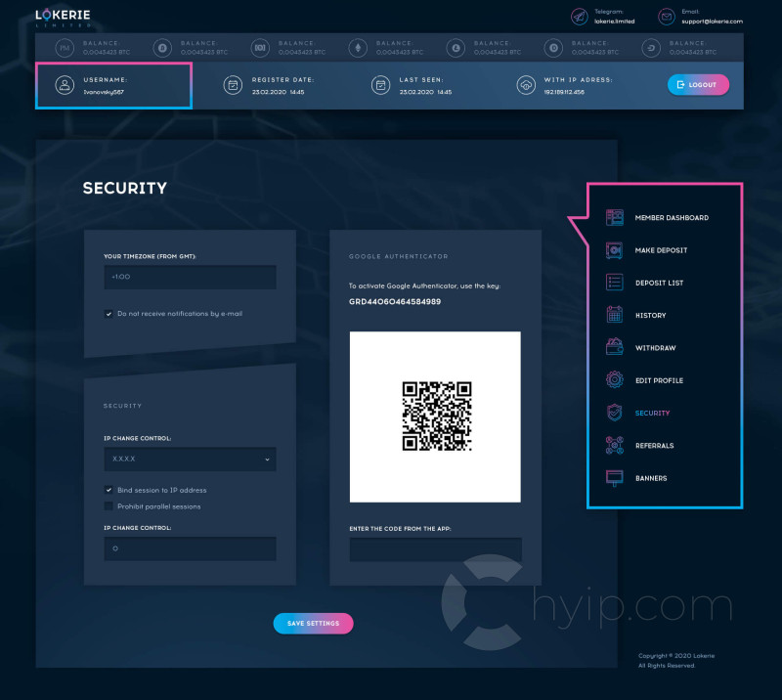This screenshot has height=700, width=782.
Task: Click the Deposit List icon
Action: (x=615, y=283)
